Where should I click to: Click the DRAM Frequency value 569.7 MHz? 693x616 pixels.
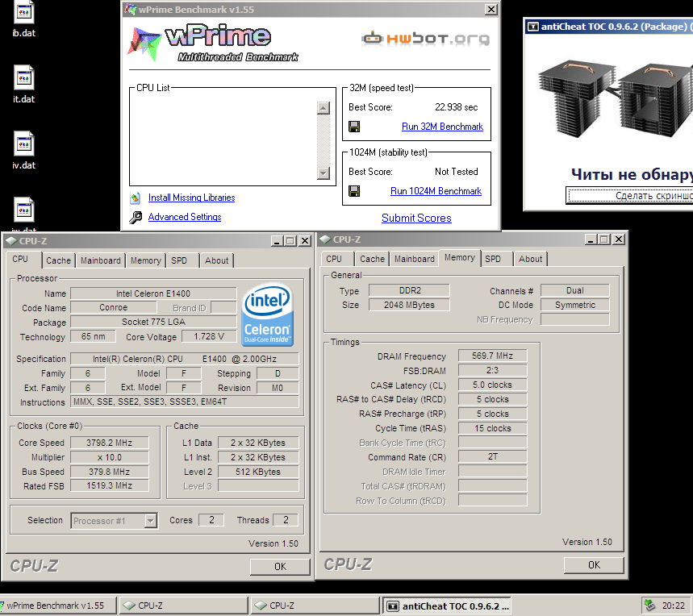click(x=492, y=356)
